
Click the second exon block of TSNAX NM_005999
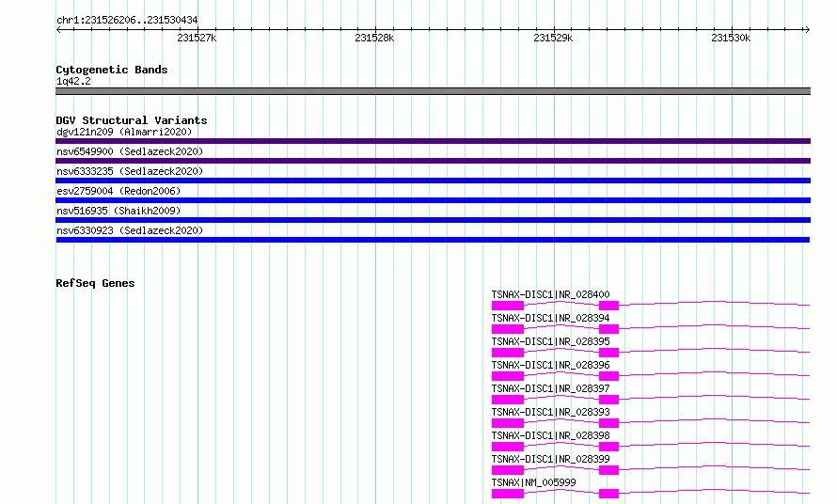(x=608, y=494)
